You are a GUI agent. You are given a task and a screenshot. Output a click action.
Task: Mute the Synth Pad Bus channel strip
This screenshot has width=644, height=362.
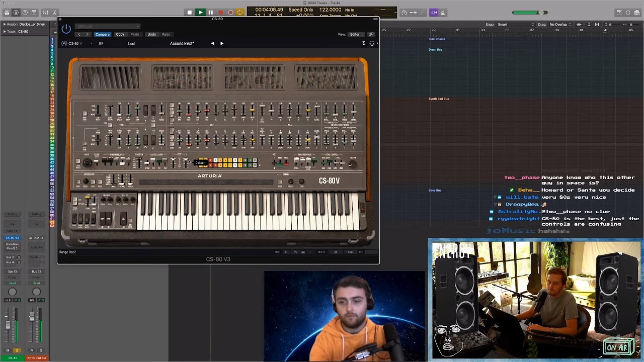click(x=32, y=350)
